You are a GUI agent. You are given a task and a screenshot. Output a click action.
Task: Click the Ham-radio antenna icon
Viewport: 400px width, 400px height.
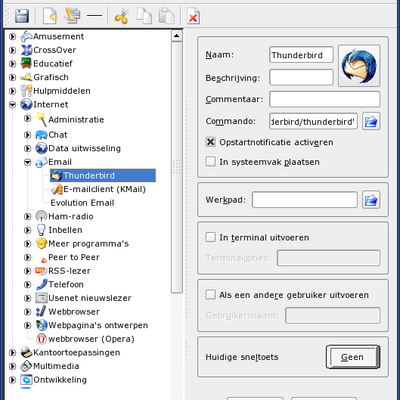coord(41,216)
